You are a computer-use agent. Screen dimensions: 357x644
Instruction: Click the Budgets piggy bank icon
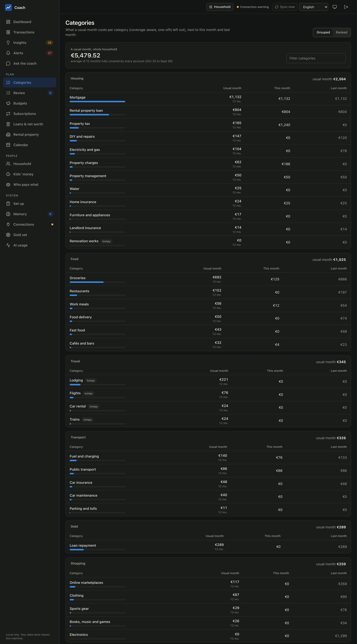coord(8,103)
